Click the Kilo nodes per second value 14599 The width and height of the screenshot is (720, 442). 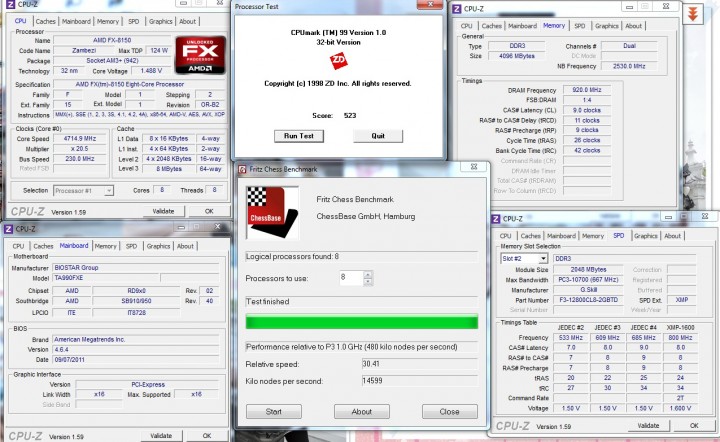[420, 381]
